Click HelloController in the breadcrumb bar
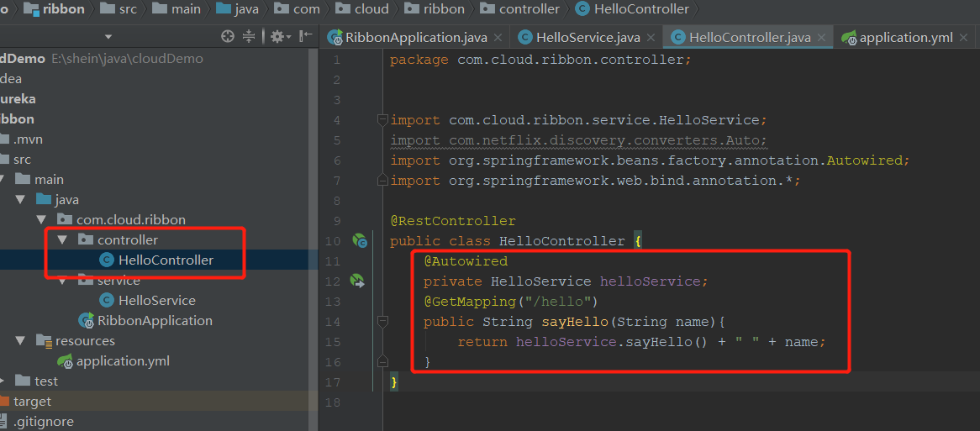The width and height of the screenshot is (980, 431). click(x=642, y=9)
